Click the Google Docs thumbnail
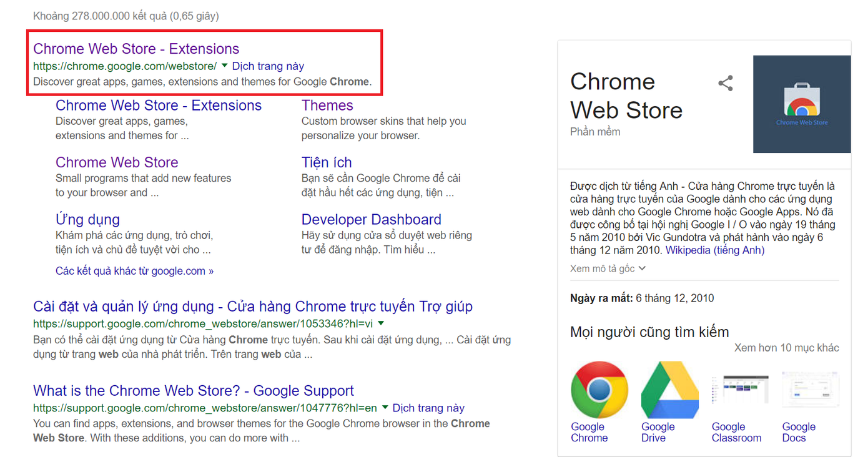Image resolution: width=868 pixels, height=457 pixels. click(811, 390)
